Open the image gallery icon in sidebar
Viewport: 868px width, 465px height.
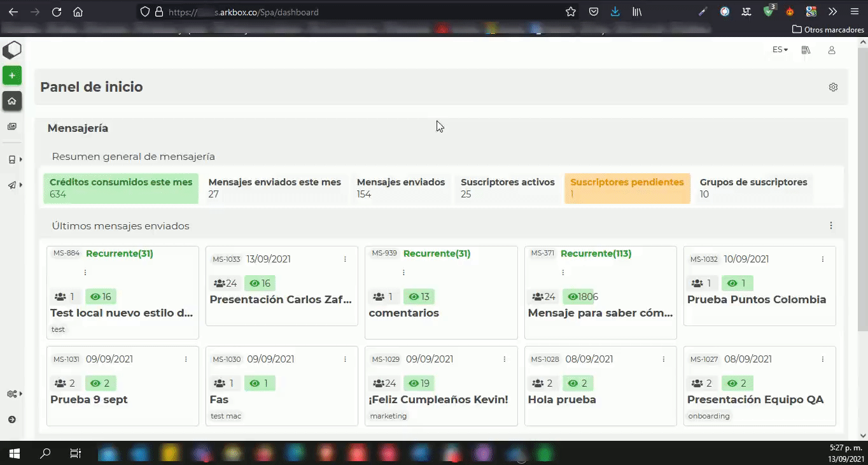(12, 127)
